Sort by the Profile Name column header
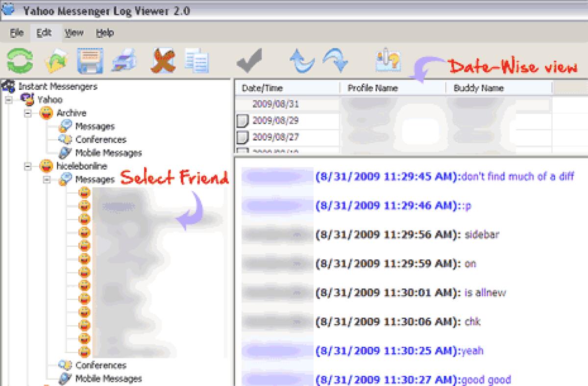588x386 pixels. (x=392, y=88)
